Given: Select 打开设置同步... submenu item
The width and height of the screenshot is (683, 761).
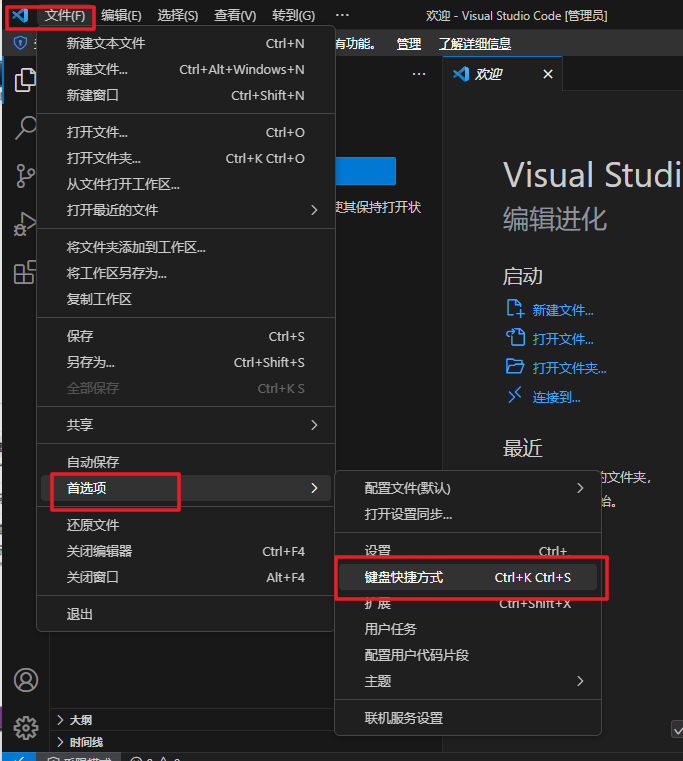Looking at the screenshot, I should tap(468, 514).
